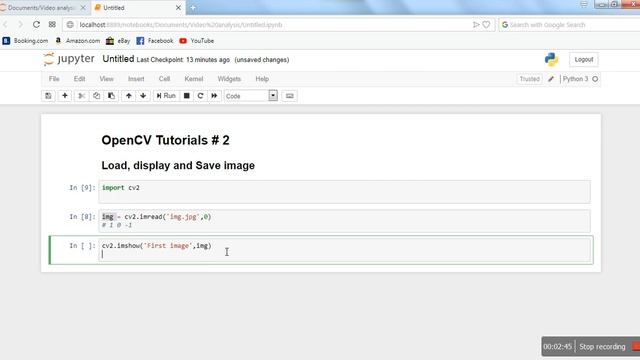Select the Load, display and Save image heading
This screenshot has height=360, width=640.
pyautogui.click(x=178, y=165)
